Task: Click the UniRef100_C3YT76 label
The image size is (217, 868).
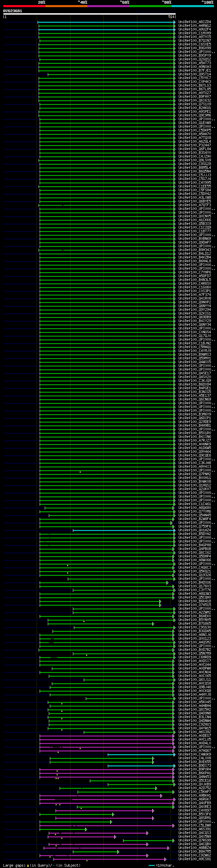Action: [x=195, y=590]
